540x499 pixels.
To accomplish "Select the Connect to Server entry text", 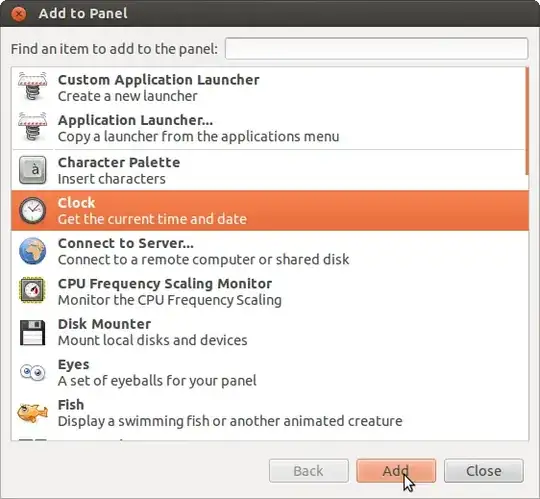I will coord(204,251).
